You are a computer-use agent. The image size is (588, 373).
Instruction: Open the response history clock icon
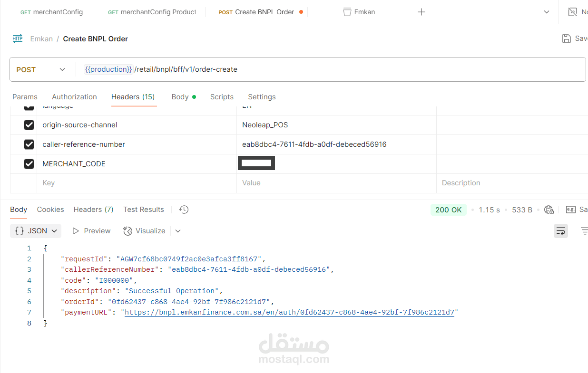pos(184,210)
